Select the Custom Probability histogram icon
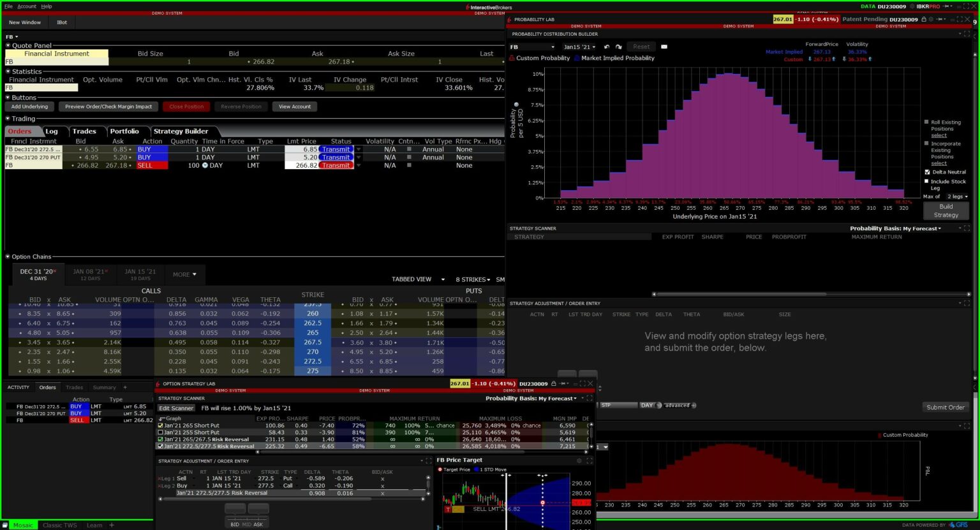Viewport: 980px width, 530px height. (512, 58)
